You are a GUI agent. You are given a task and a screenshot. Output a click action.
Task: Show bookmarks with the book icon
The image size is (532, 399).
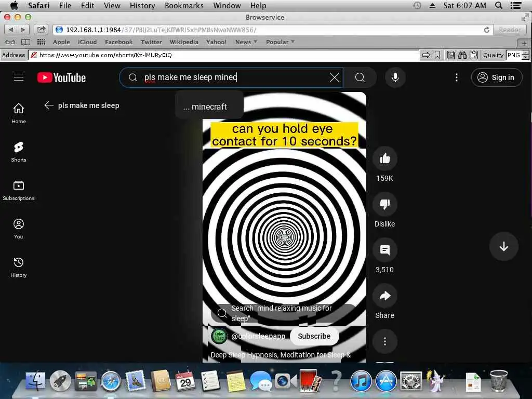pyautogui.click(x=26, y=42)
